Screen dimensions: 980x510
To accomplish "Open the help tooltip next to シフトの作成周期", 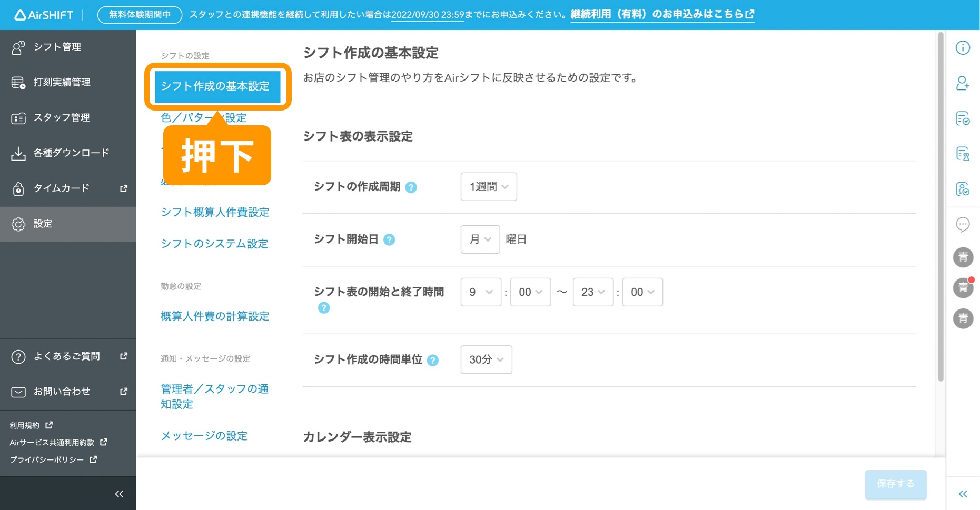I will 412,187.
